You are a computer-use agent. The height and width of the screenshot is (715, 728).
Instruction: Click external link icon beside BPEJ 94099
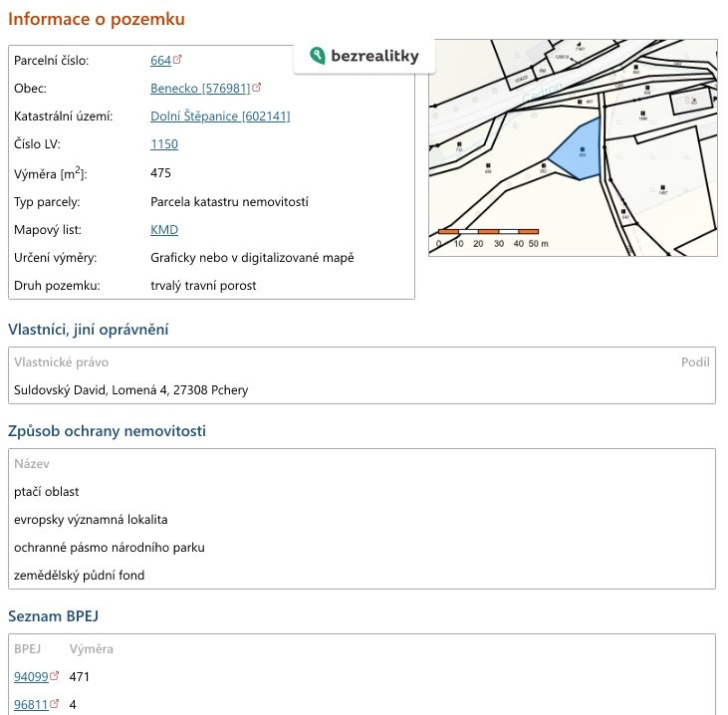tap(55, 677)
